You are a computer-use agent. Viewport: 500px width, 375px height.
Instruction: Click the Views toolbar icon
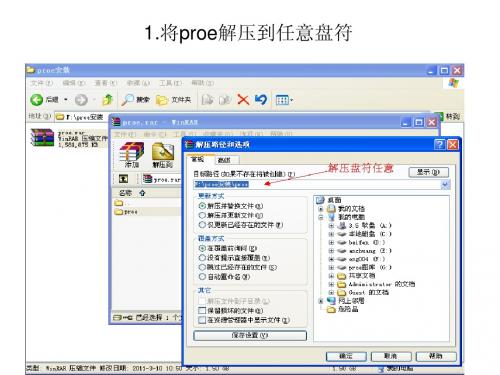282,100
